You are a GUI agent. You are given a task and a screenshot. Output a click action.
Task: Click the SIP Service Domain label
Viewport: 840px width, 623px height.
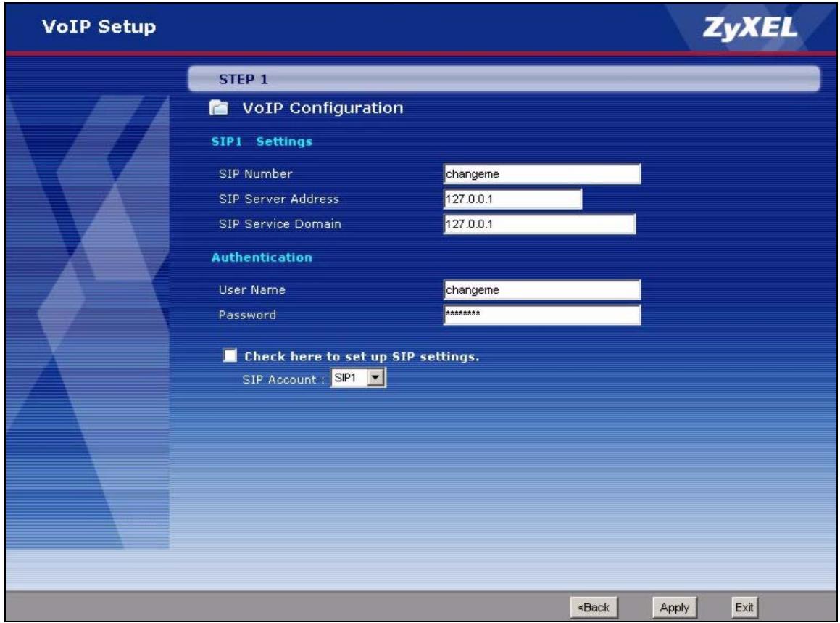coord(280,224)
